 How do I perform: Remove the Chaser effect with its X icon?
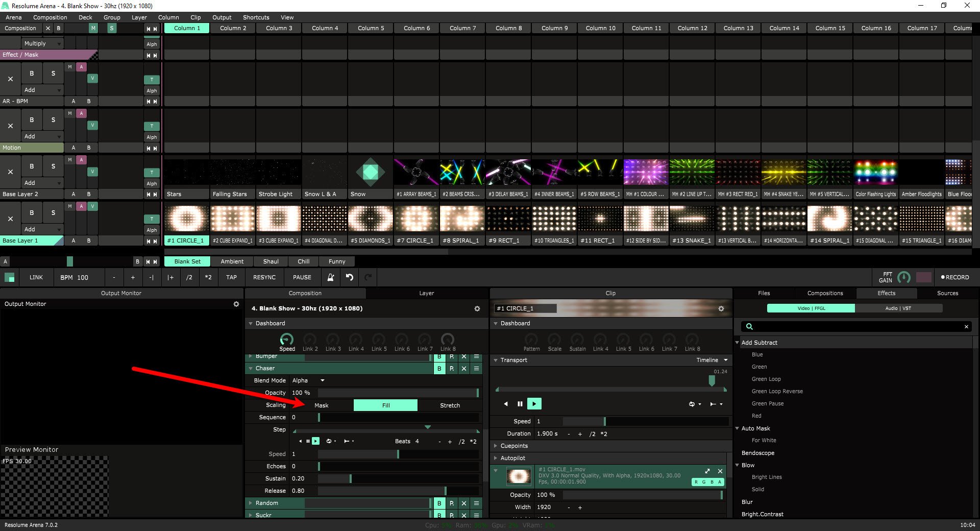click(x=464, y=368)
